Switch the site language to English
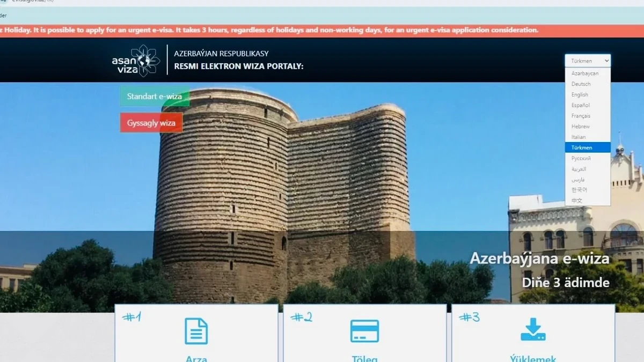This screenshot has width=644, height=362. click(x=580, y=95)
